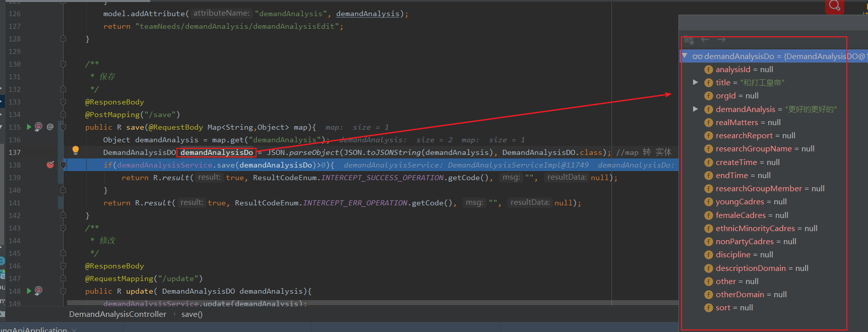
Task: Click field icon next to title
Action: tap(709, 83)
